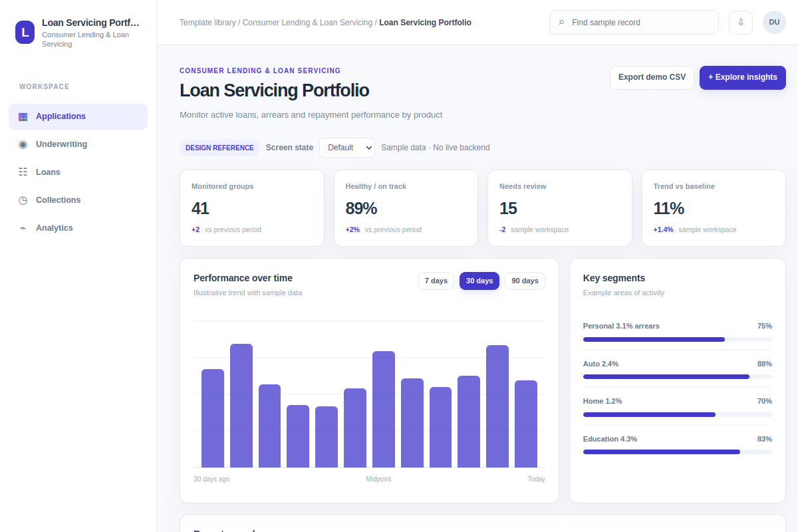This screenshot has width=798, height=532.
Task: Click the Education 4.3% progress bar
Action: (x=678, y=452)
